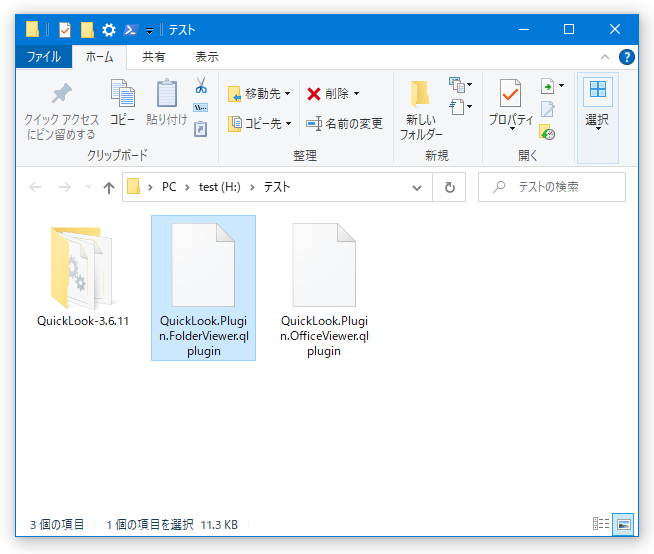
Task: Click テスト in the address bar
Action: coord(277,187)
